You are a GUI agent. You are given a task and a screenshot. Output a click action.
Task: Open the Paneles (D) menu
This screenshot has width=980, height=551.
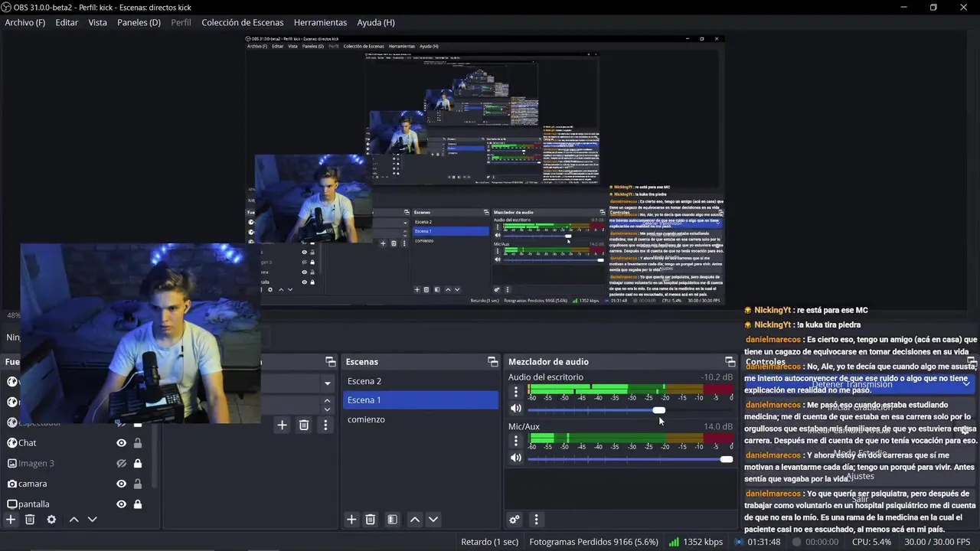(139, 22)
